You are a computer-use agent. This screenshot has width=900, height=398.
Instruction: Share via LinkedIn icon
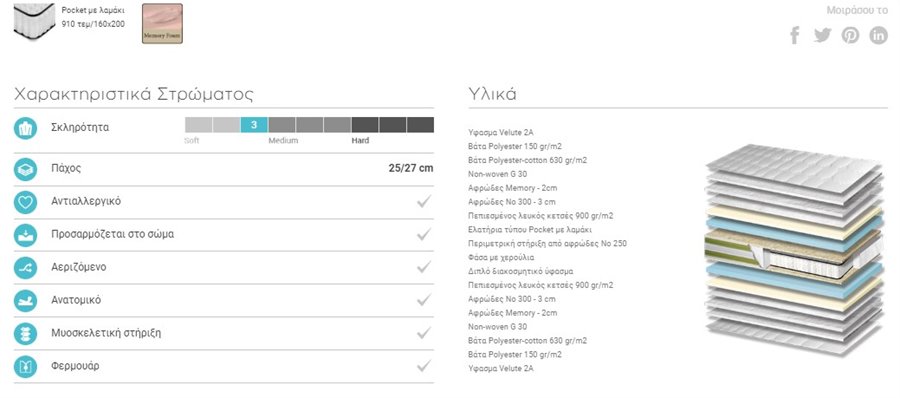click(878, 35)
